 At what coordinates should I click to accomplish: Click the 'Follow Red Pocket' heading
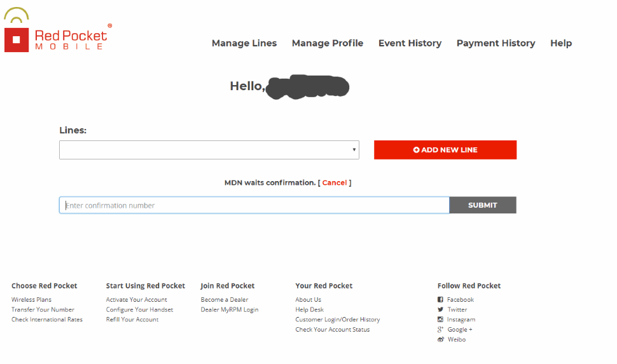[469, 286]
